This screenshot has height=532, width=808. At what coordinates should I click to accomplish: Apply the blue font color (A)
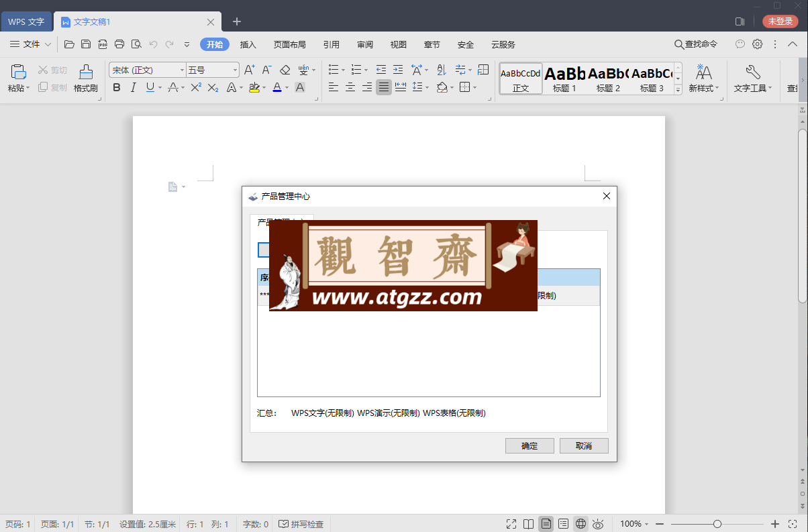278,87
